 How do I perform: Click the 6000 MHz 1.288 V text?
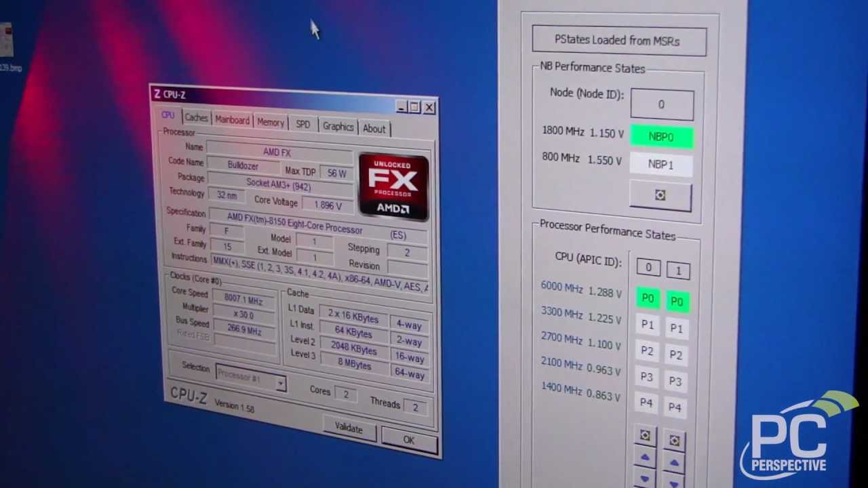pos(581,289)
